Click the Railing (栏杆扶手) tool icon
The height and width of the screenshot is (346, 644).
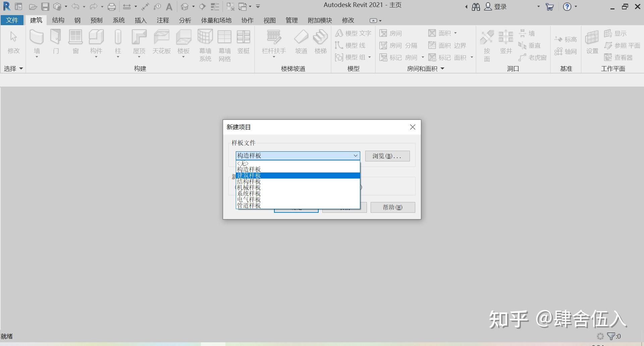click(x=274, y=37)
